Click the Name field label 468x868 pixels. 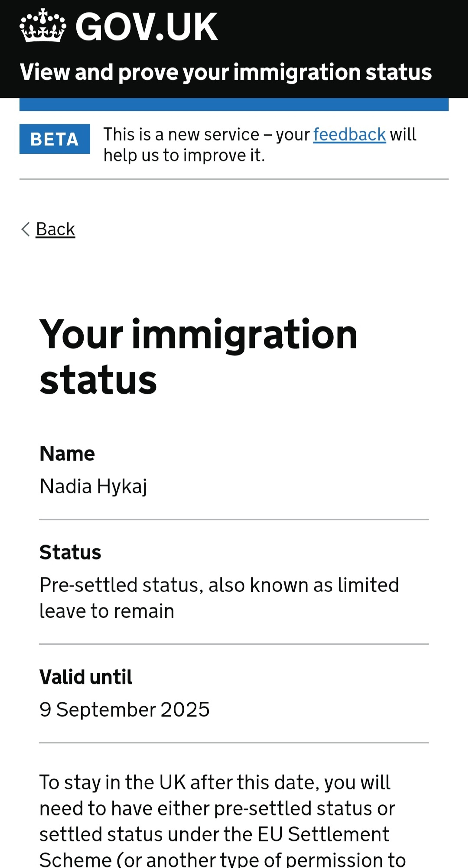67,454
